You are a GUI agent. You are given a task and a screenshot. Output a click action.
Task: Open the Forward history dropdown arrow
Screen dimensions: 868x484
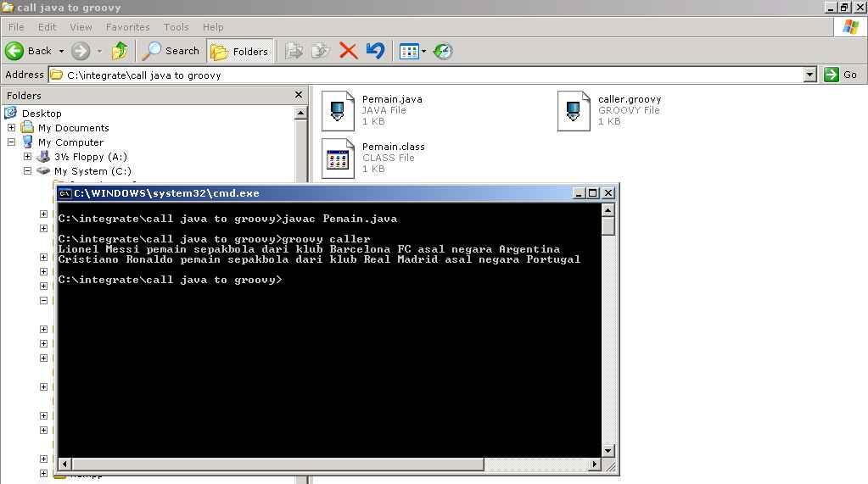click(99, 51)
